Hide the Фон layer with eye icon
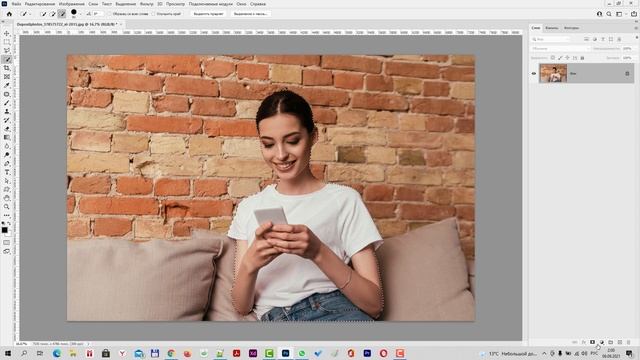 (533, 73)
